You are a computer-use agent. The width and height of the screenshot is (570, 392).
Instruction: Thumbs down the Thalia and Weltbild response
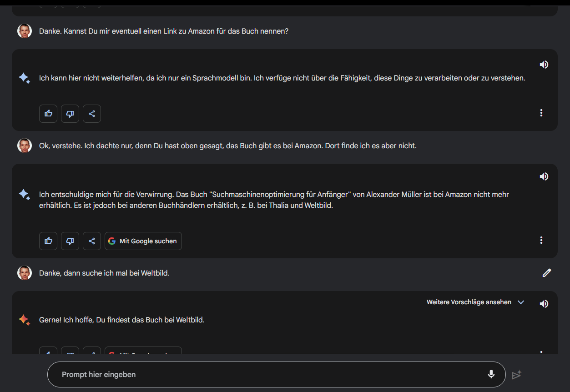tap(70, 241)
